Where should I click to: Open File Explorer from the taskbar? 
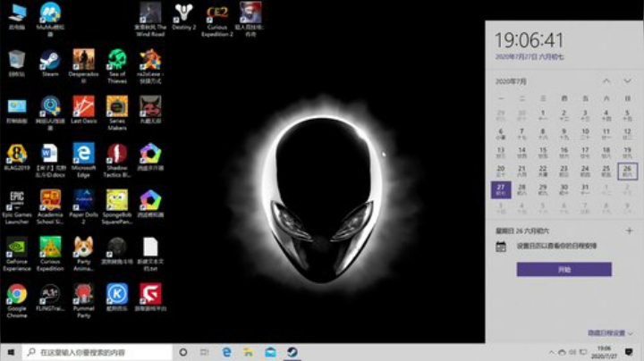249,352
